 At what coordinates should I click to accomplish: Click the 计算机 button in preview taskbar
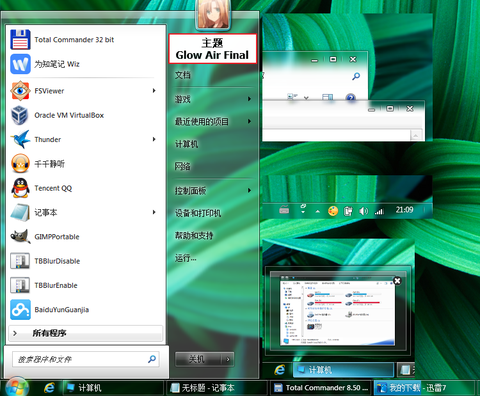[x=343, y=370]
